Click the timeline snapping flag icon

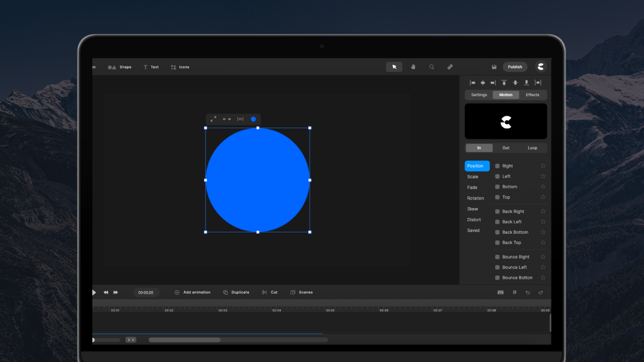click(515, 293)
